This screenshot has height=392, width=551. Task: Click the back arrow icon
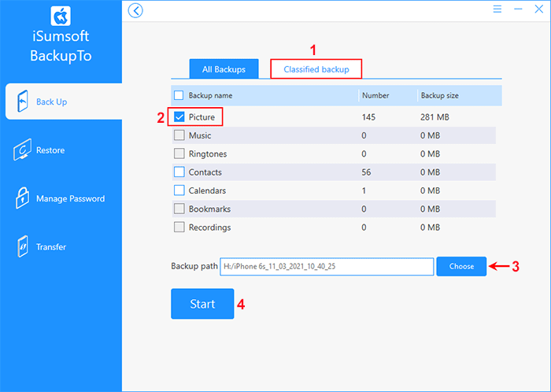pos(135,10)
